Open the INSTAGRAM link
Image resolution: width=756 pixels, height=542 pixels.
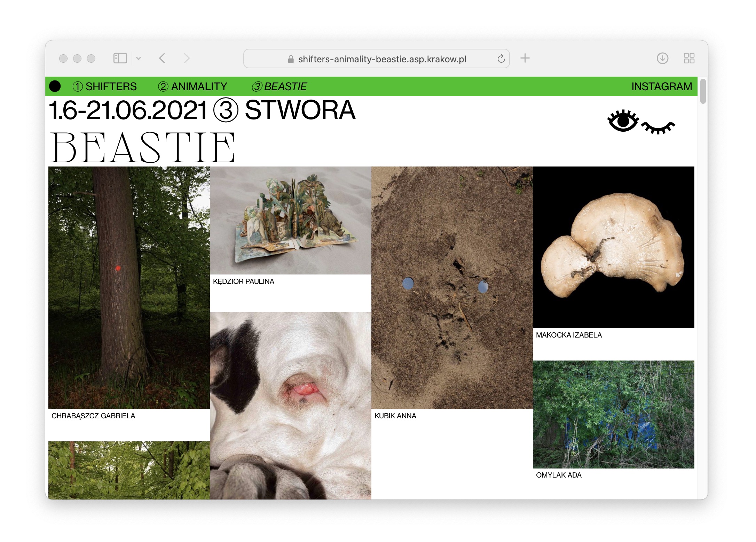point(661,86)
